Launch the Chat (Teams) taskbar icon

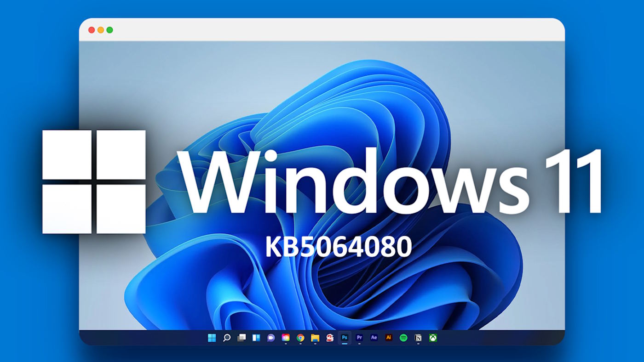point(271,338)
